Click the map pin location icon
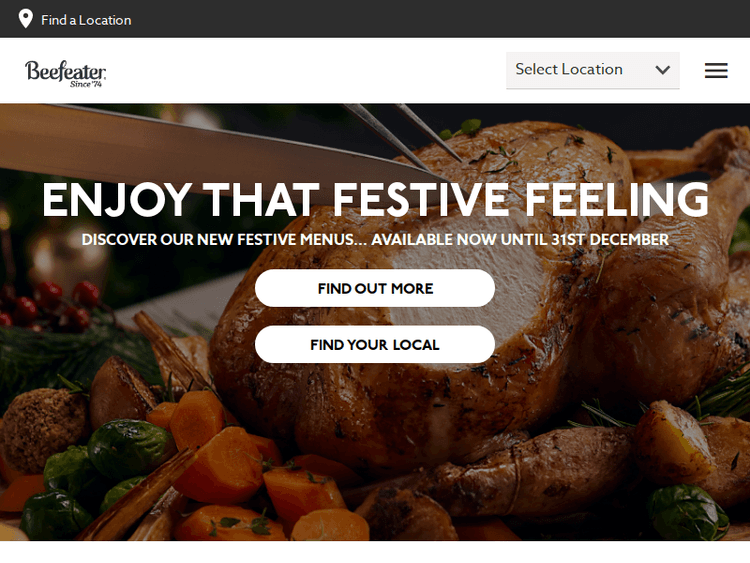The height and width of the screenshot is (563, 750). point(25,19)
